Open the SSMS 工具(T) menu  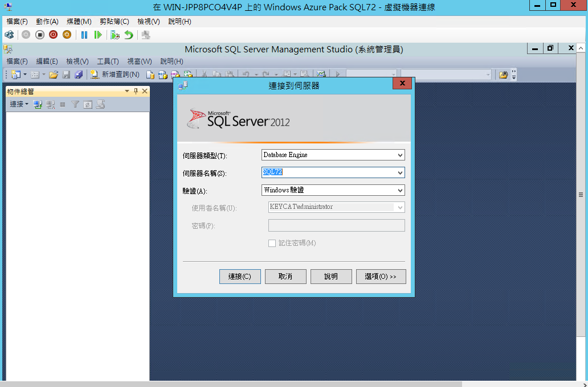(108, 61)
